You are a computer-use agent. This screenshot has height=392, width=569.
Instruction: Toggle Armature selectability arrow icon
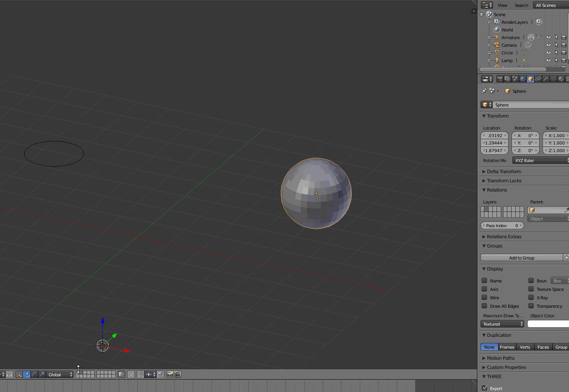coord(556,38)
